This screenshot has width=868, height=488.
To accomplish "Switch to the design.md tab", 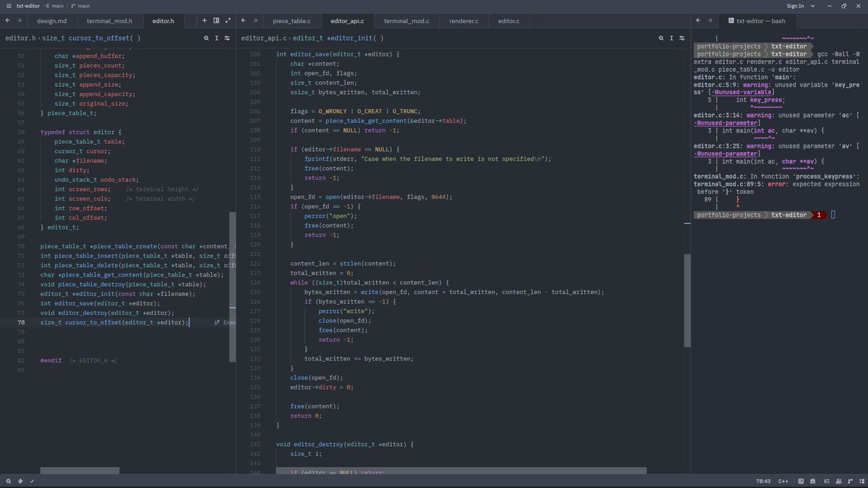I will pos(52,21).
